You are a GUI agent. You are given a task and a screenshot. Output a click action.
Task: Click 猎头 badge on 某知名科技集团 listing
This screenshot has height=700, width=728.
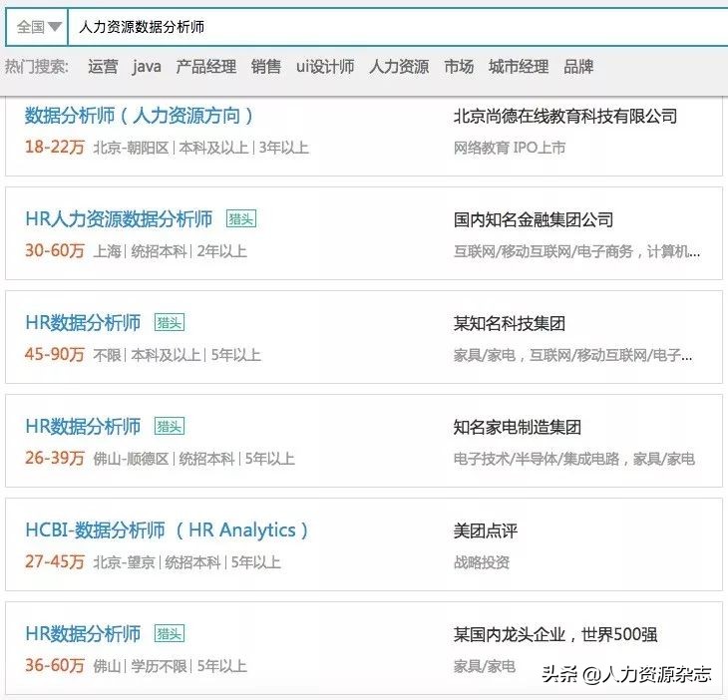click(170, 323)
